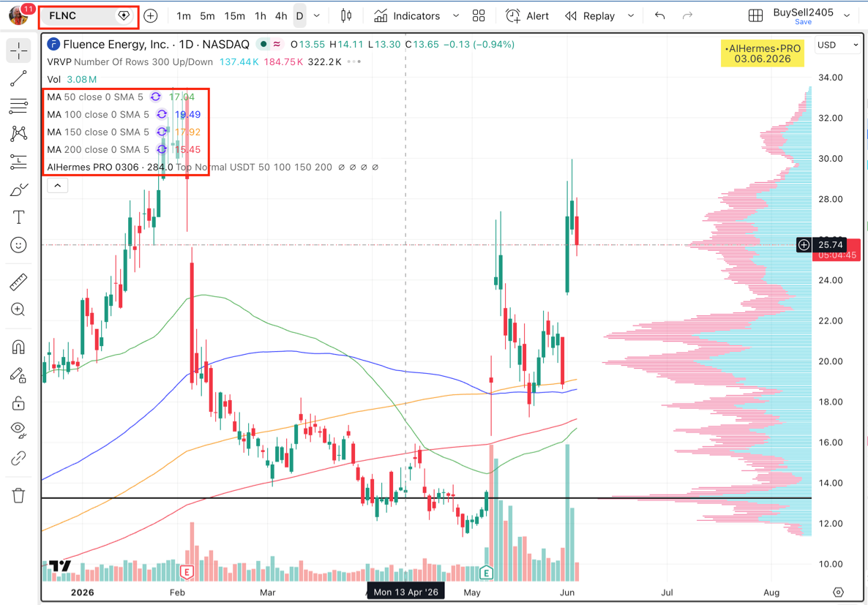Switch to 1m timeframe
The image size is (868, 605).
click(x=184, y=16)
